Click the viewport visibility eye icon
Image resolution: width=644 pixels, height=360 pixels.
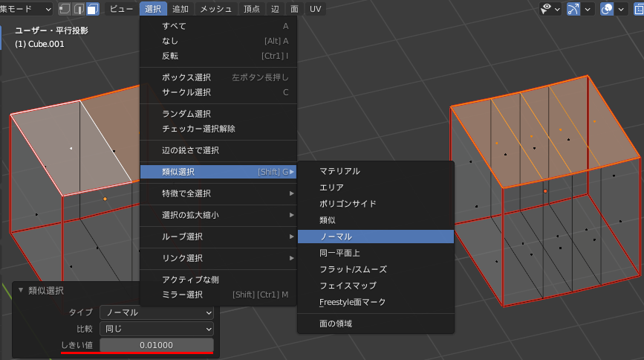point(546,9)
